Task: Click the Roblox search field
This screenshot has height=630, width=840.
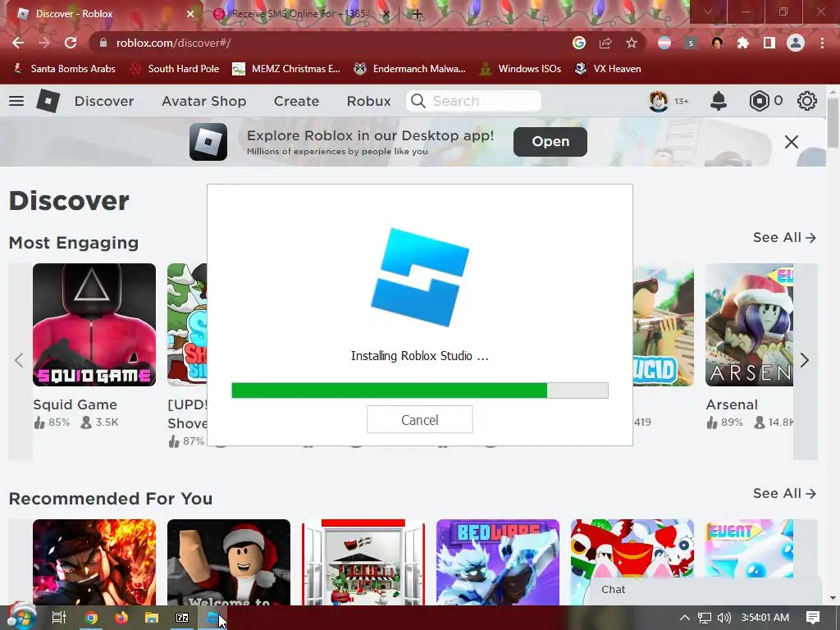Action: (x=473, y=101)
